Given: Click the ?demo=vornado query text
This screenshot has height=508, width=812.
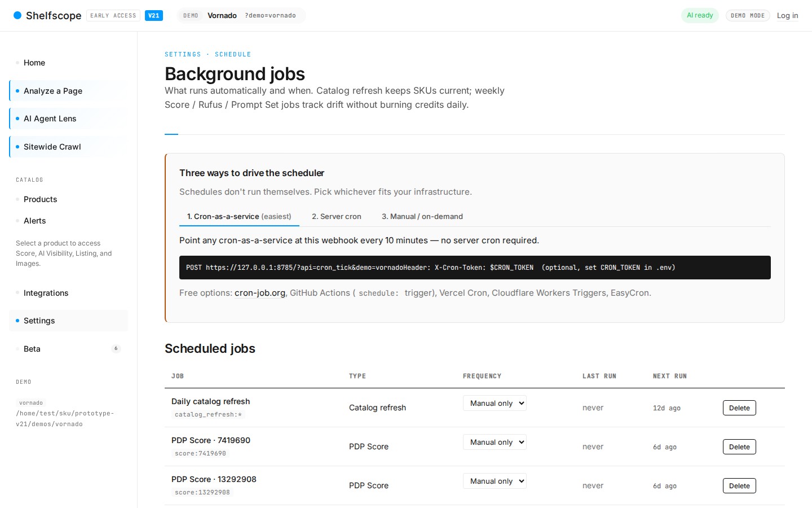Looking at the screenshot, I should (x=270, y=16).
